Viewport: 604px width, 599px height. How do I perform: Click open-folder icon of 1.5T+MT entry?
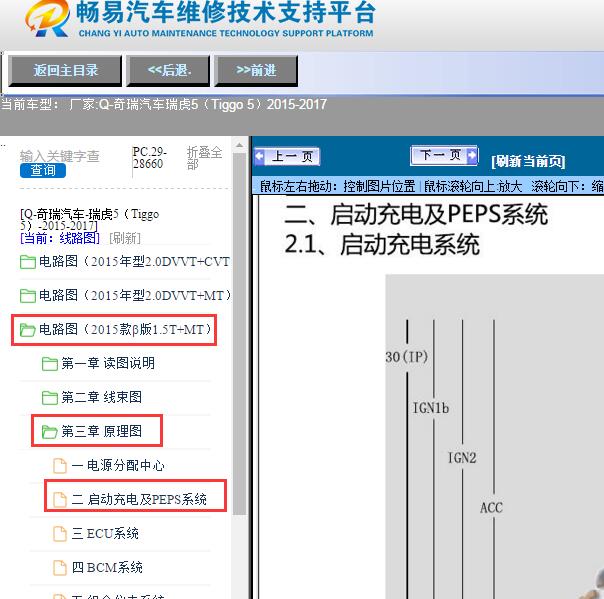[28, 330]
